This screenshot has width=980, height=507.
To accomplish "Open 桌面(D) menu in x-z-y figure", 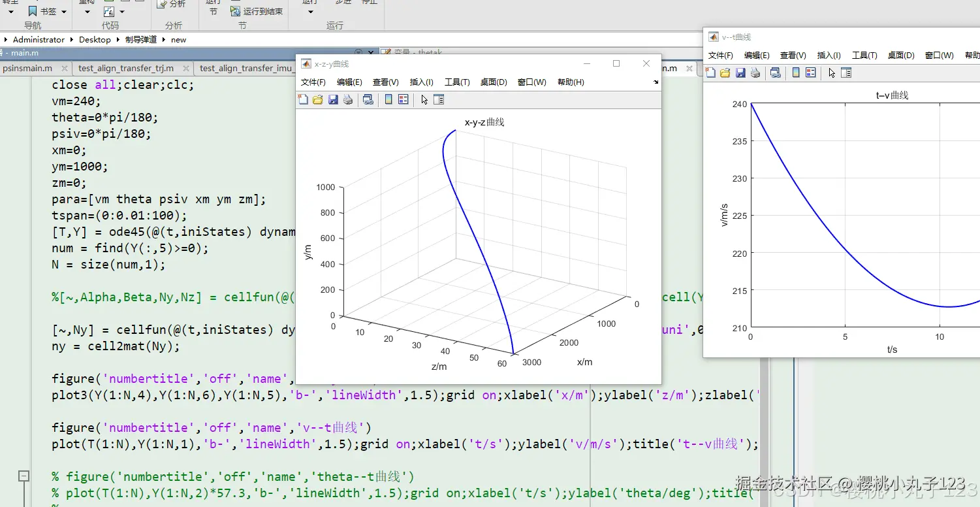I will 494,82.
